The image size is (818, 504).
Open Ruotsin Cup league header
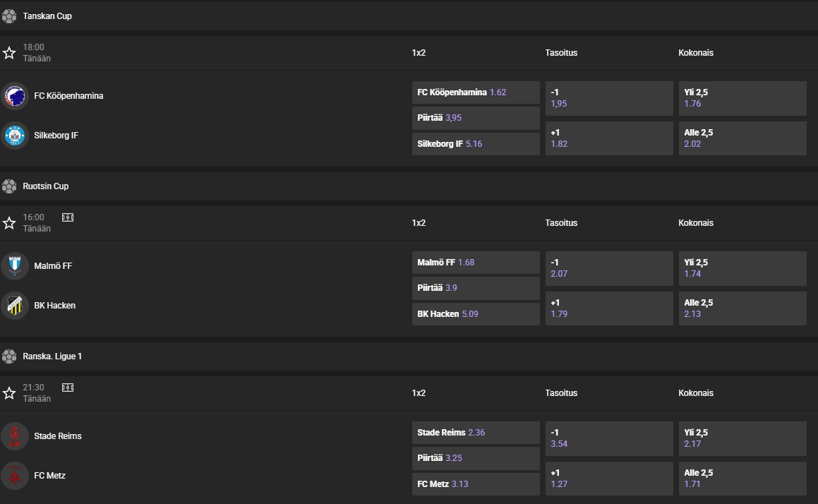pos(409,186)
